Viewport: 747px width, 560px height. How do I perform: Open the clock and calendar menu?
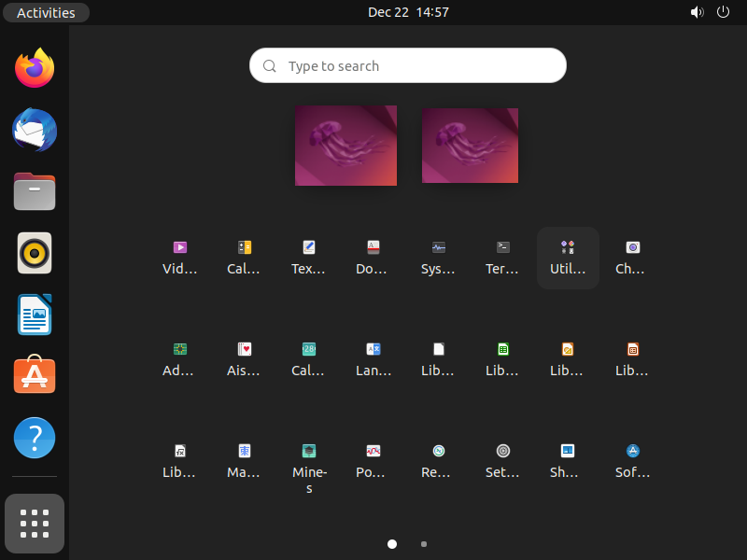(408, 12)
